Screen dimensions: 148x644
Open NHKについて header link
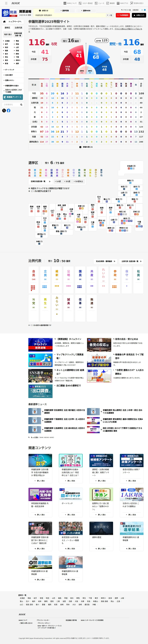(70, 3)
